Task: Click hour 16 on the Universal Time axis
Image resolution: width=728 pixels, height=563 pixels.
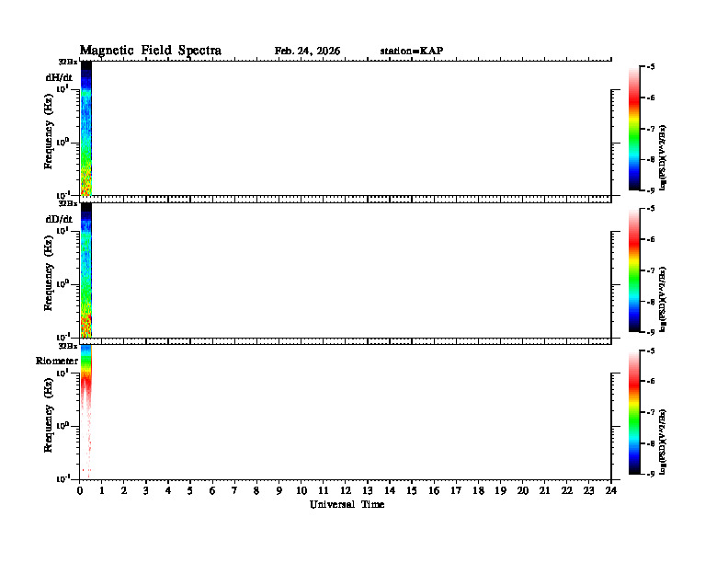Action: pyautogui.click(x=434, y=491)
